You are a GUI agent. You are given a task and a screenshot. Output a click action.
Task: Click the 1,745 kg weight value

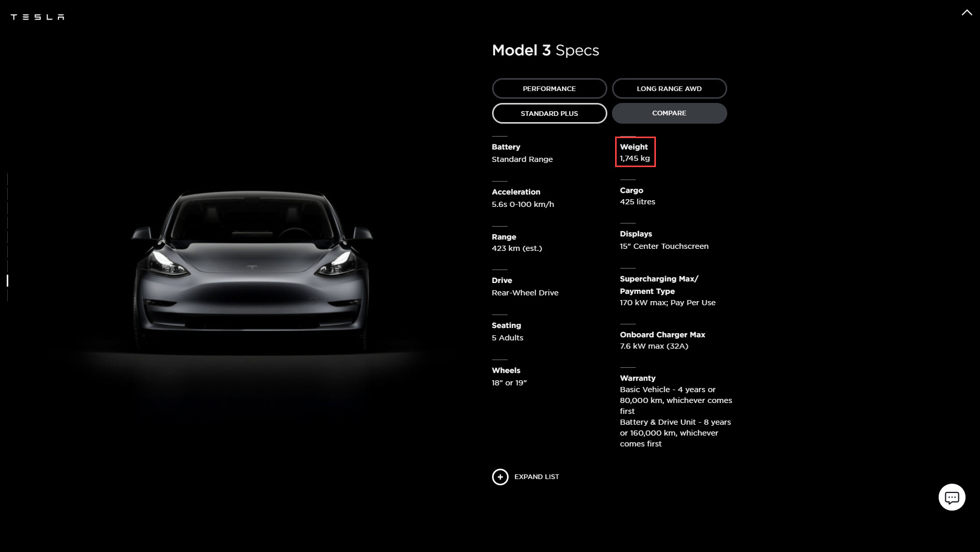point(635,158)
